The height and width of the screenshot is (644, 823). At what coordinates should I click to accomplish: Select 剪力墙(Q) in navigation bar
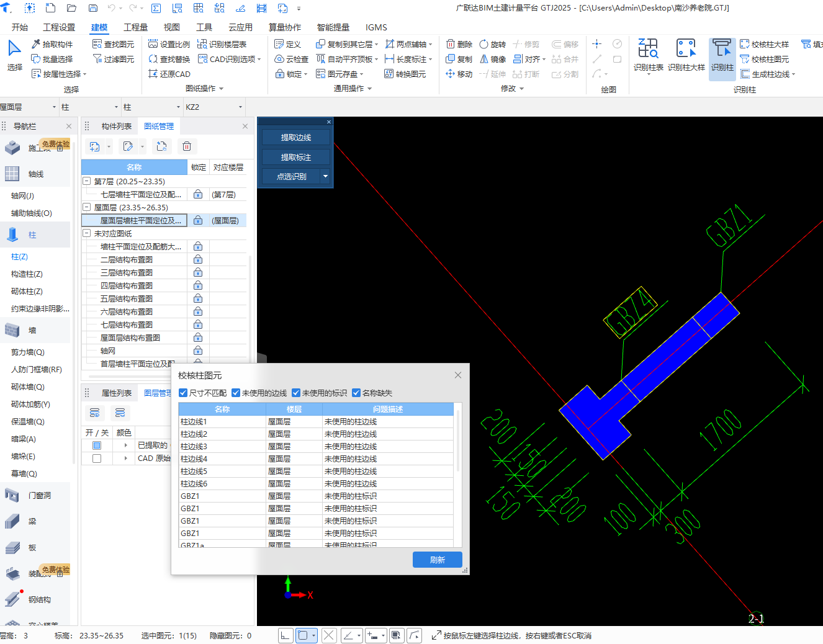28,352
